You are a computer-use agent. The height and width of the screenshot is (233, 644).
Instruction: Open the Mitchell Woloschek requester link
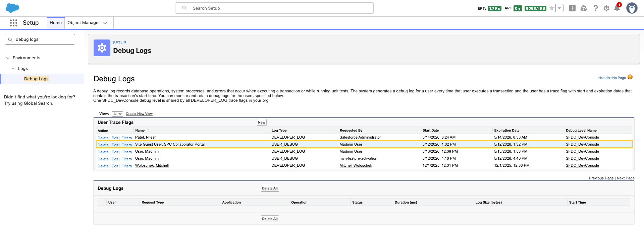pos(356,165)
